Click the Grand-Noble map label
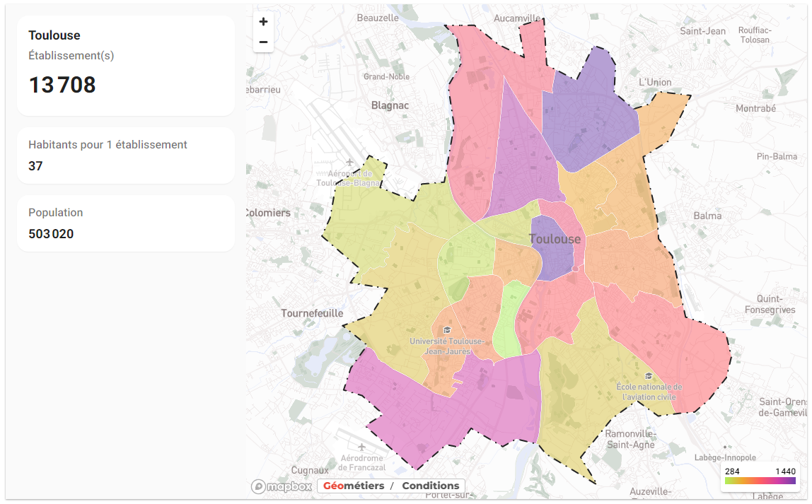This screenshot has width=812, height=504. click(386, 76)
